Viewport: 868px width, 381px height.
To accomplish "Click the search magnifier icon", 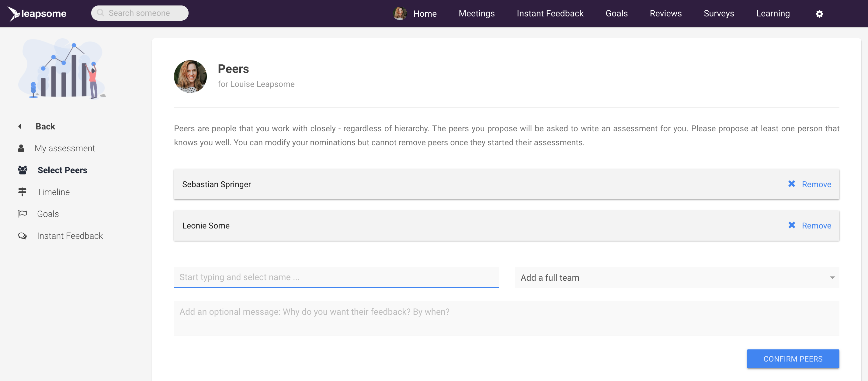I will [100, 13].
